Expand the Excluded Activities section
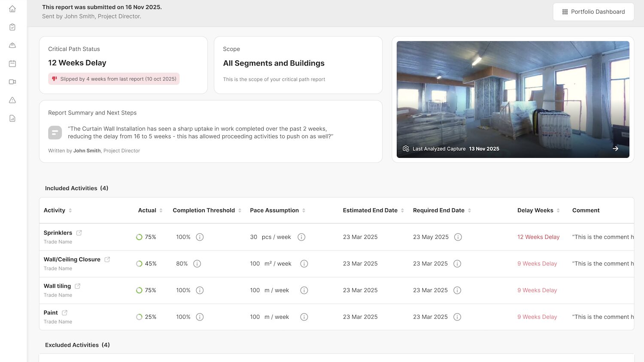 77,345
